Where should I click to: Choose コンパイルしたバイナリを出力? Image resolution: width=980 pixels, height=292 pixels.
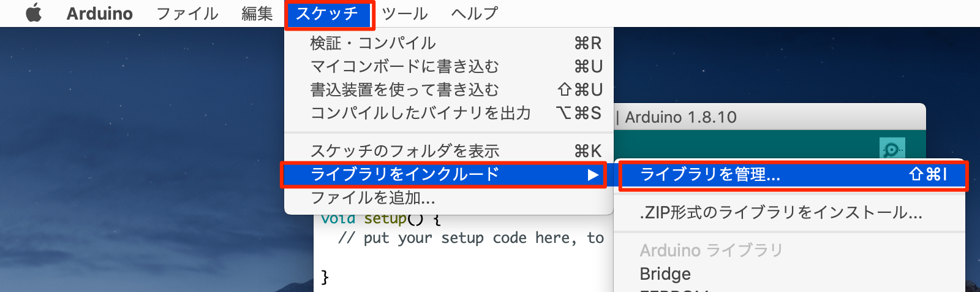449,113
